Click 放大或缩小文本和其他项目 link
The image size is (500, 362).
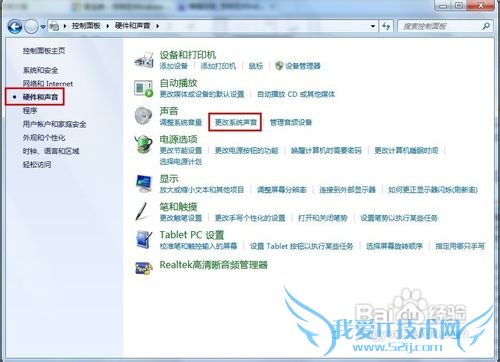click(x=202, y=190)
